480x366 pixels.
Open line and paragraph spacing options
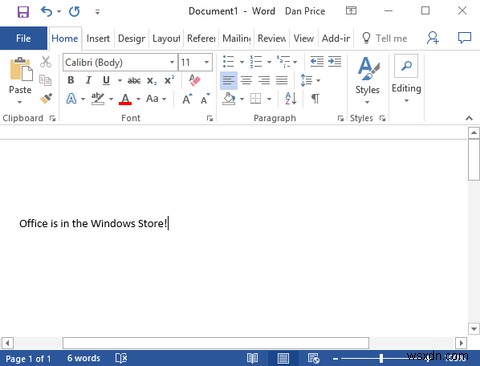tap(310, 80)
